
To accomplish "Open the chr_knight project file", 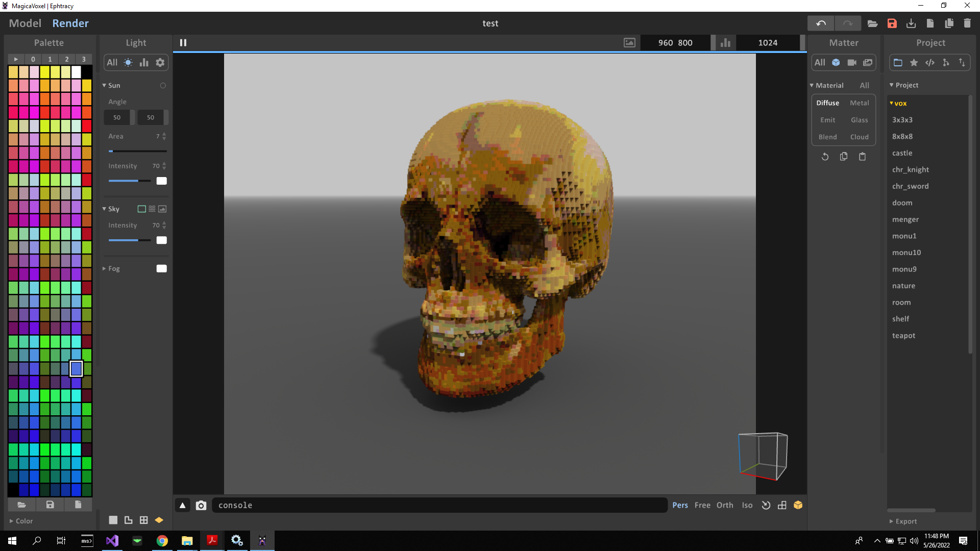I will point(910,169).
